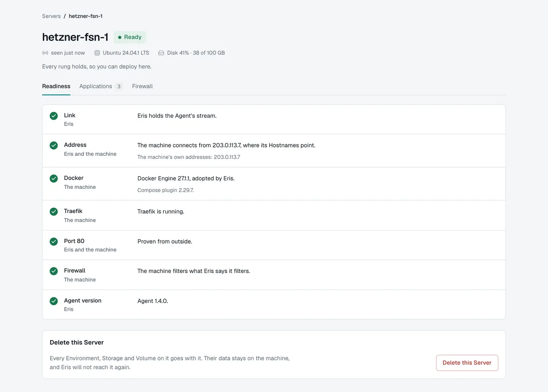548x392 pixels.
Task: Click the text Ubuntu 24.04.1 LTS
Action: coord(126,53)
